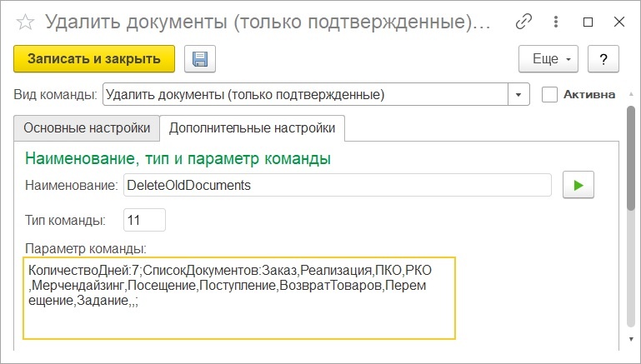Save with the floppy disk icon

click(200, 59)
